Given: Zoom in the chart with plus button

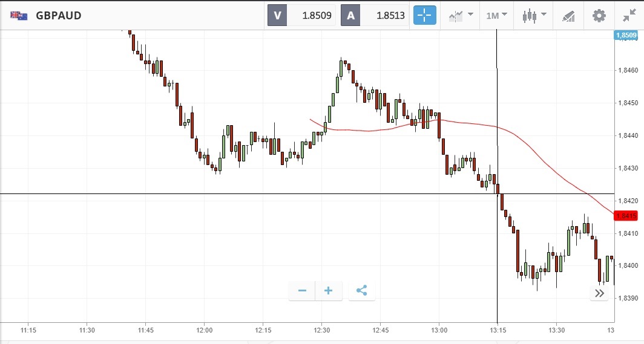Looking at the screenshot, I should click(329, 291).
